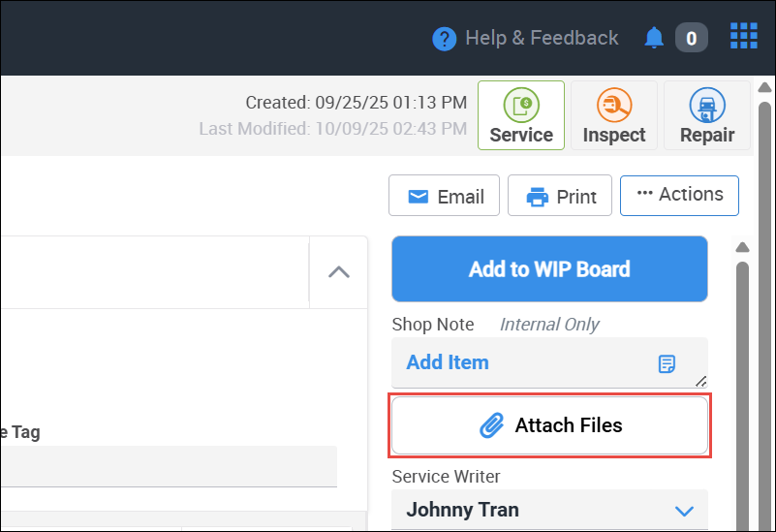The image size is (776, 532).
Task: Open Help & Feedback question mark icon
Action: pyautogui.click(x=444, y=39)
